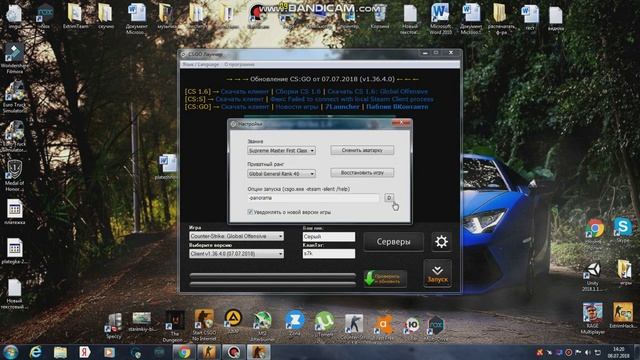
Task: Click the ВКонтакте group link
Action: tap(397, 107)
